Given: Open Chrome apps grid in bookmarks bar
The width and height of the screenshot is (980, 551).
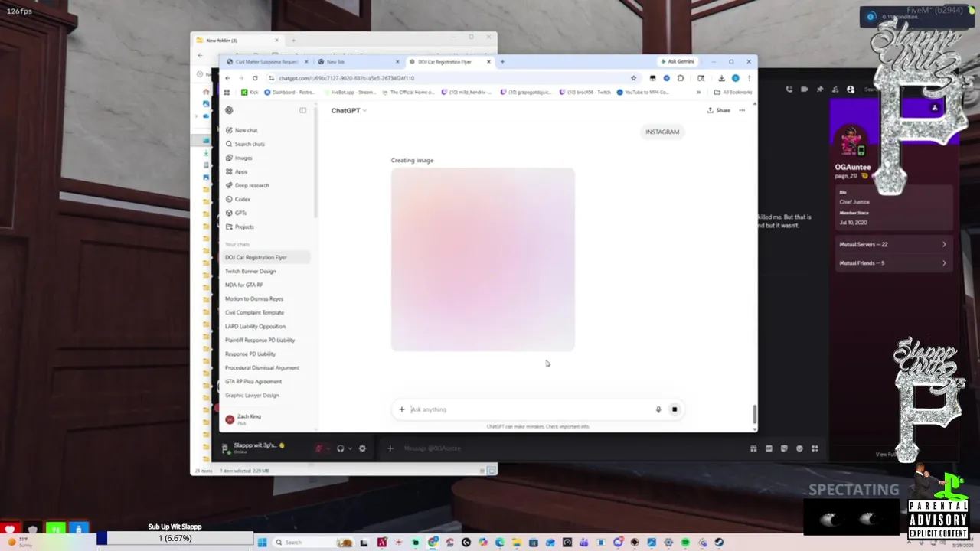Looking at the screenshot, I should pos(227,92).
